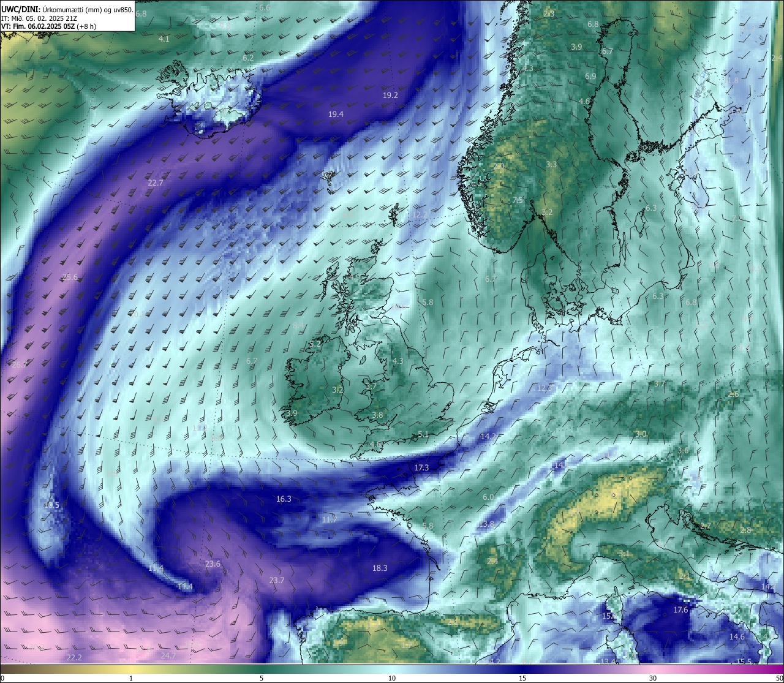This screenshot has height=683, width=784.
Task: Click the 3.8 value over Wales
Action: click(377, 415)
